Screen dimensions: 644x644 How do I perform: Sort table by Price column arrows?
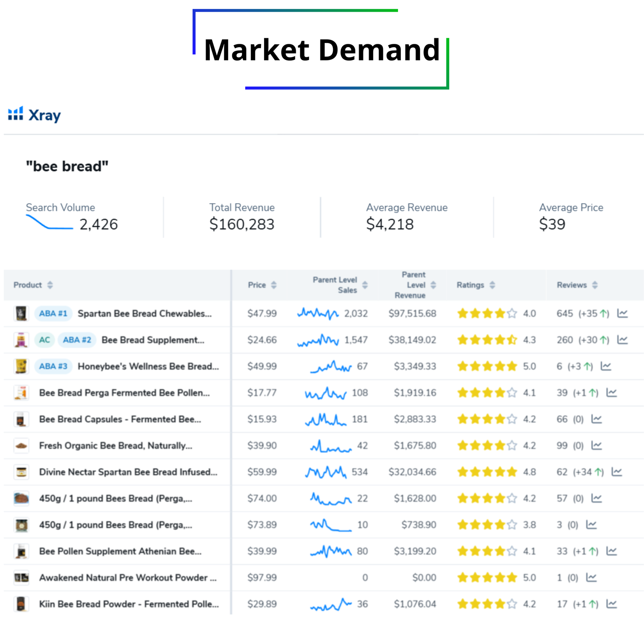click(x=274, y=285)
